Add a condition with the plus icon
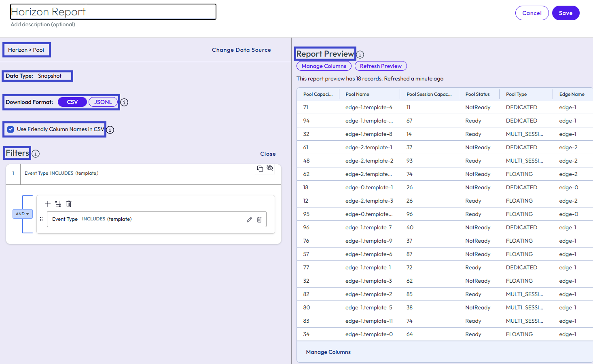The width and height of the screenshot is (593, 364). pyautogui.click(x=48, y=204)
